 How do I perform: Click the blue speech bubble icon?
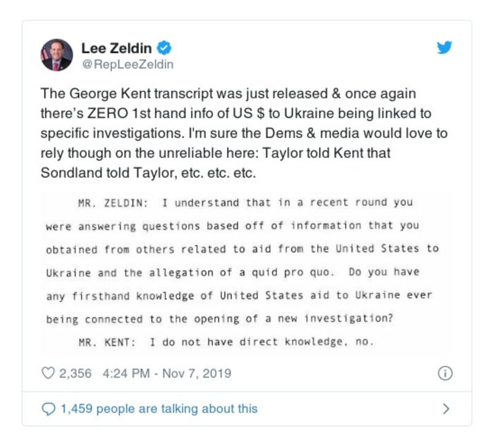tap(48, 409)
